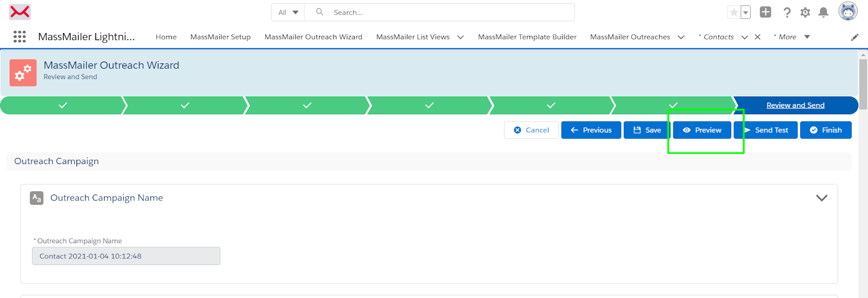Click the Outreach Campaign section heading
The width and height of the screenshot is (868, 298).
pos(56,161)
